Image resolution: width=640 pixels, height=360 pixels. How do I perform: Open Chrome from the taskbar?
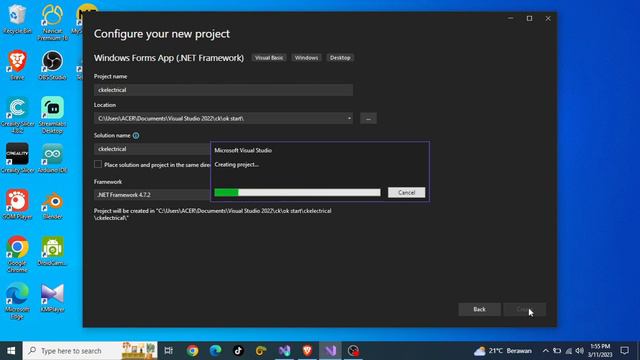(x=192, y=351)
